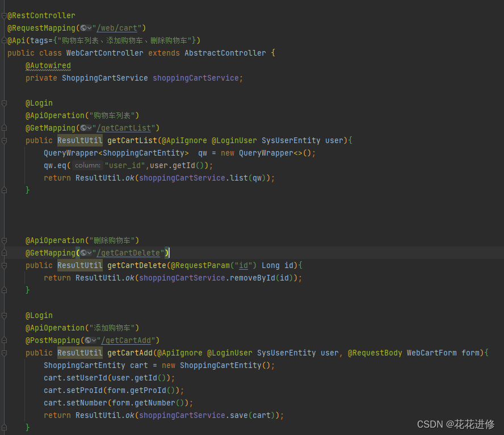Collapse fold marker at @Login above 添加购物车
The width and height of the screenshot is (504, 435).
pos(4,316)
